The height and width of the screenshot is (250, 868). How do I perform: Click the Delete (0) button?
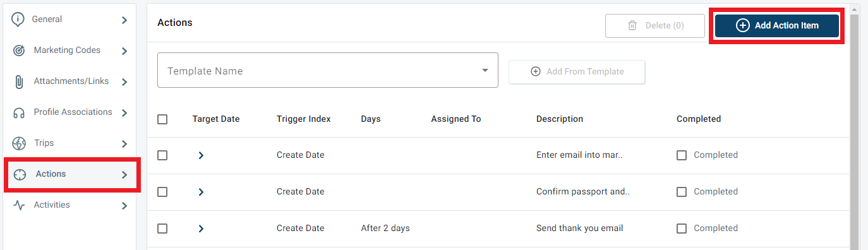pos(655,26)
